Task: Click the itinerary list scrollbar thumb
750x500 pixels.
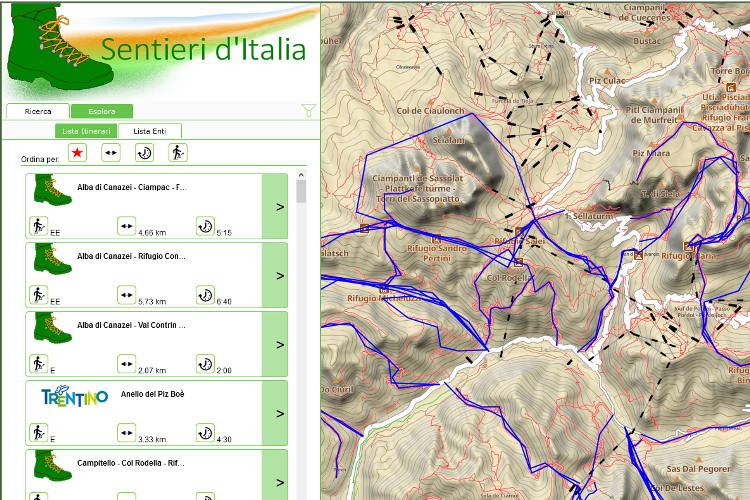Action: pyautogui.click(x=301, y=191)
